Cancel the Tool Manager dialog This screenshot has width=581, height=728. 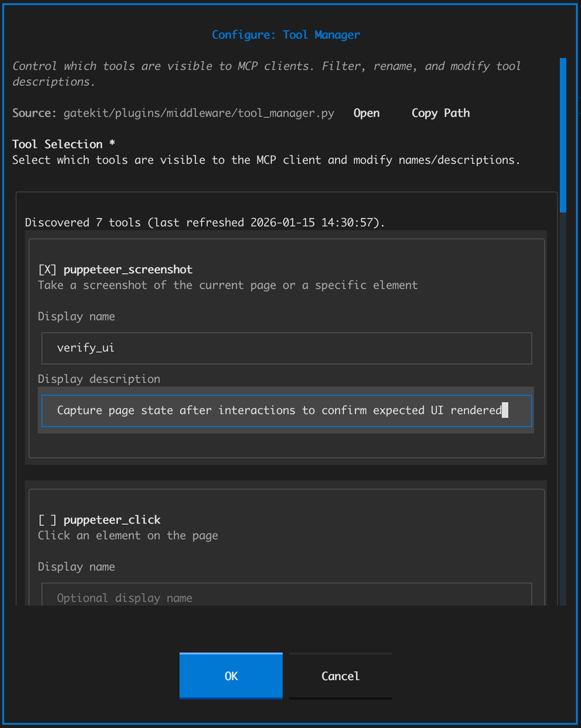(x=340, y=676)
